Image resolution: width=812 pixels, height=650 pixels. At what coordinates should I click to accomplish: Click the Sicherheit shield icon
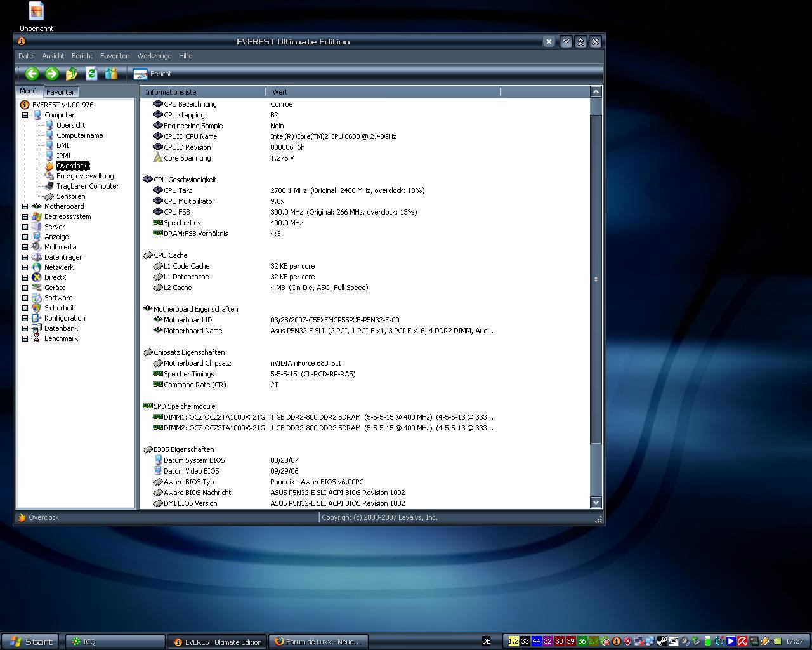tap(37, 308)
